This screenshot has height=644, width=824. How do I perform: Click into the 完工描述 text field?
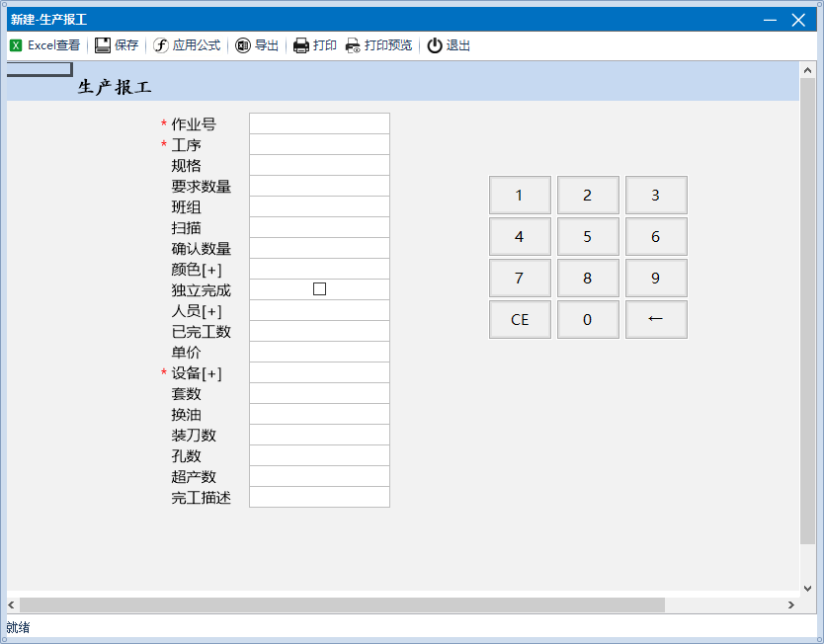pyautogui.click(x=319, y=497)
